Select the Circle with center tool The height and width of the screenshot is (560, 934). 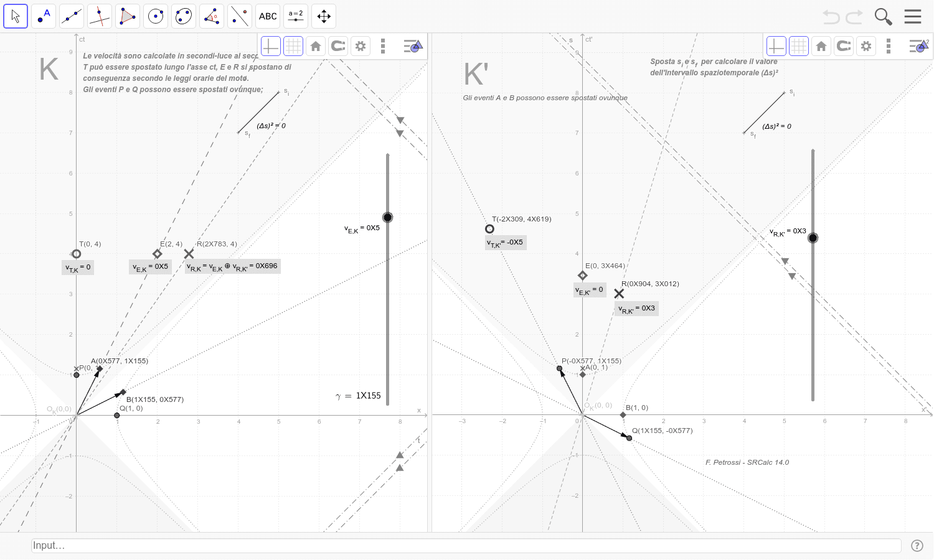pos(156,16)
